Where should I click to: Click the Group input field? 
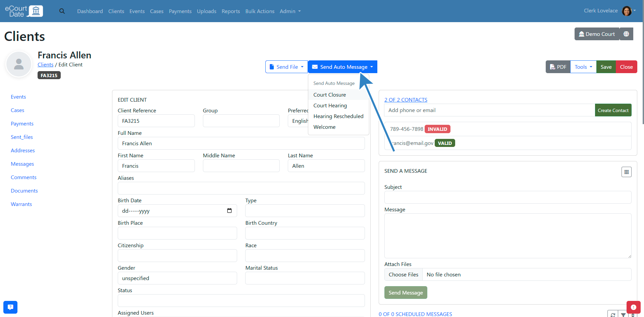pos(241,121)
